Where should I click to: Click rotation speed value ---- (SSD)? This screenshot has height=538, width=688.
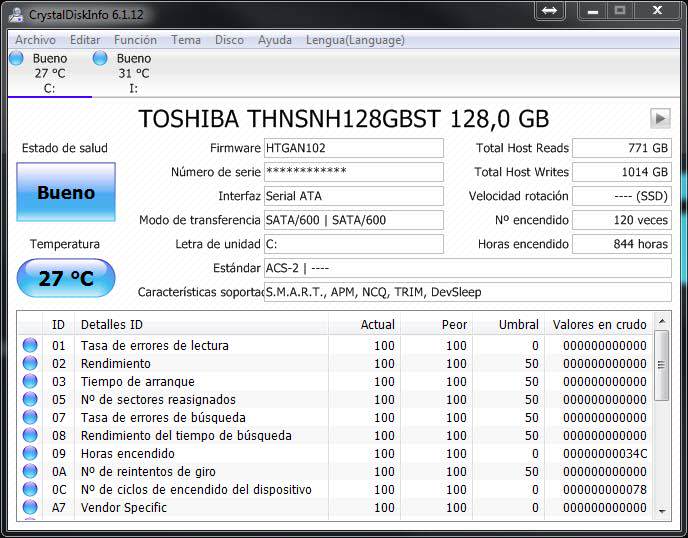click(x=622, y=196)
